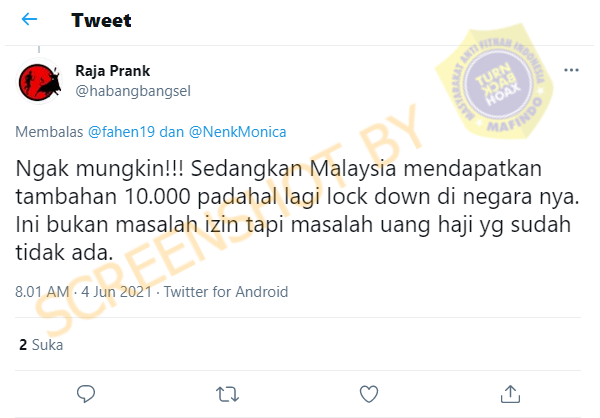The height and width of the screenshot is (418, 600).
Task: View the 2 Suka likes list
Action: (x=41, y=345)
